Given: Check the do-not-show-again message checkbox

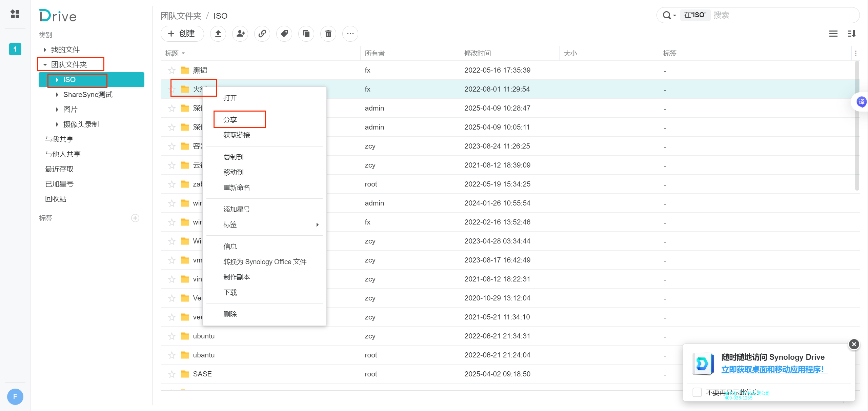Looking at the screenshot, I should (x=697, y=392).
